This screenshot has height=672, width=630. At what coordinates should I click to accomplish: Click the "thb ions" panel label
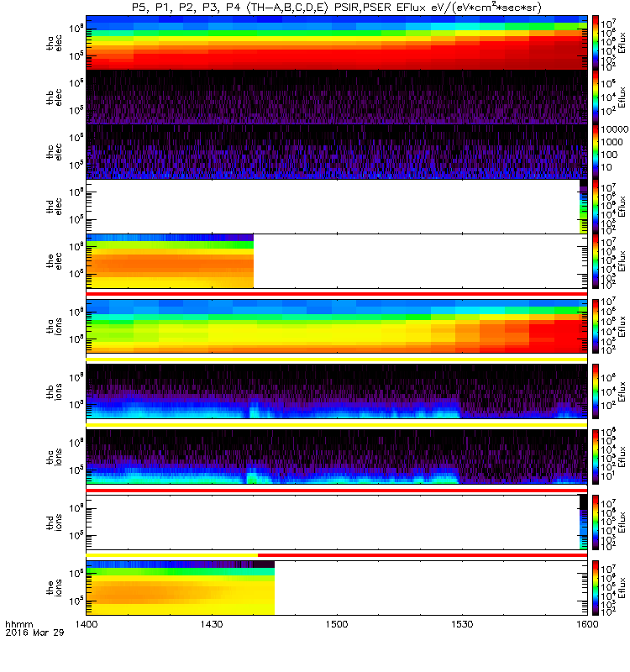54,391
